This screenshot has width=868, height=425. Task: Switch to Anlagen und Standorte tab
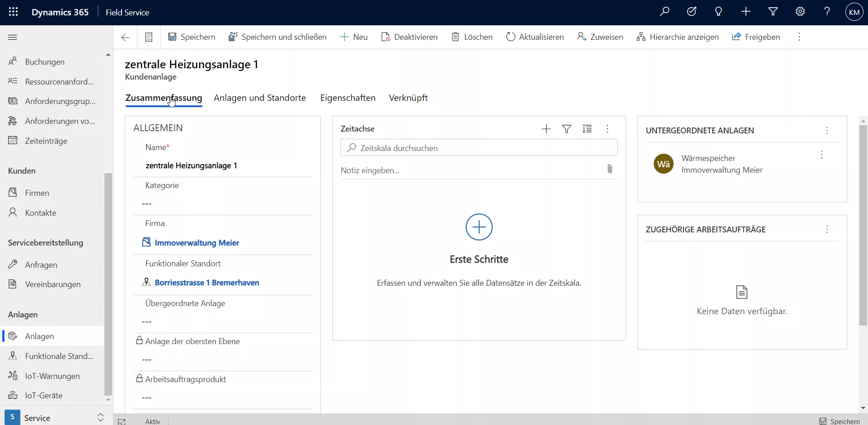point(259,98)
